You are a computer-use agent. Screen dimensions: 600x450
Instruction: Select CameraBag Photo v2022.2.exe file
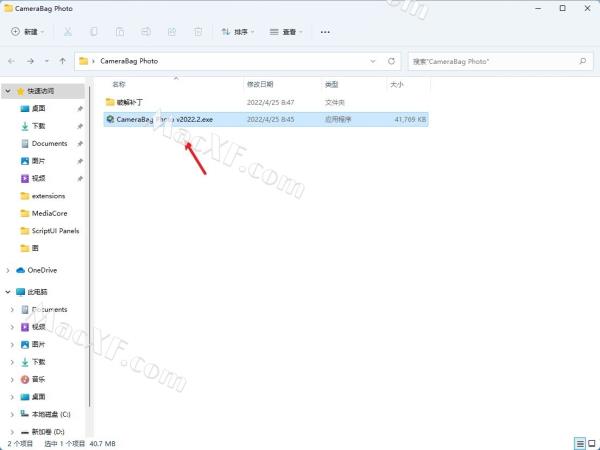click(266, 119)
